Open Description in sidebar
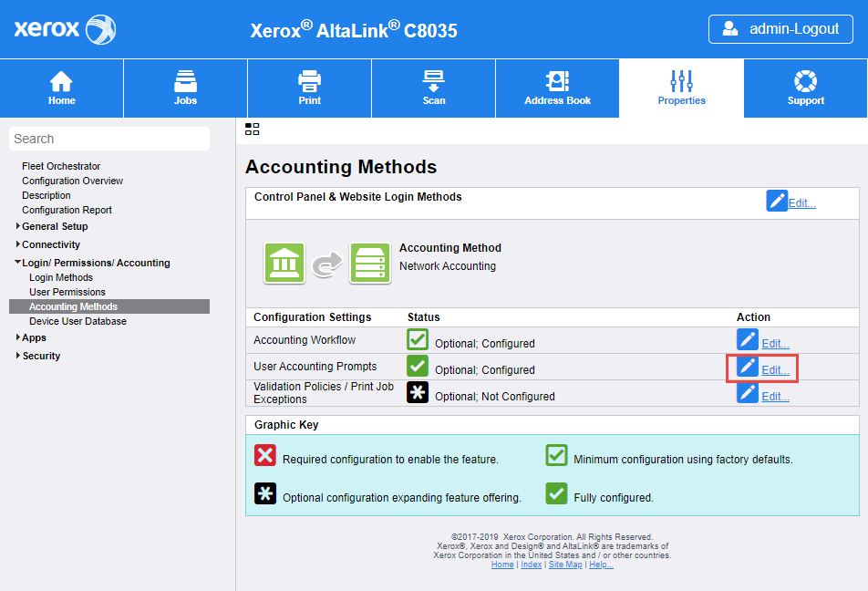Viewport: 868px width, 591px height. click(46, 195)
